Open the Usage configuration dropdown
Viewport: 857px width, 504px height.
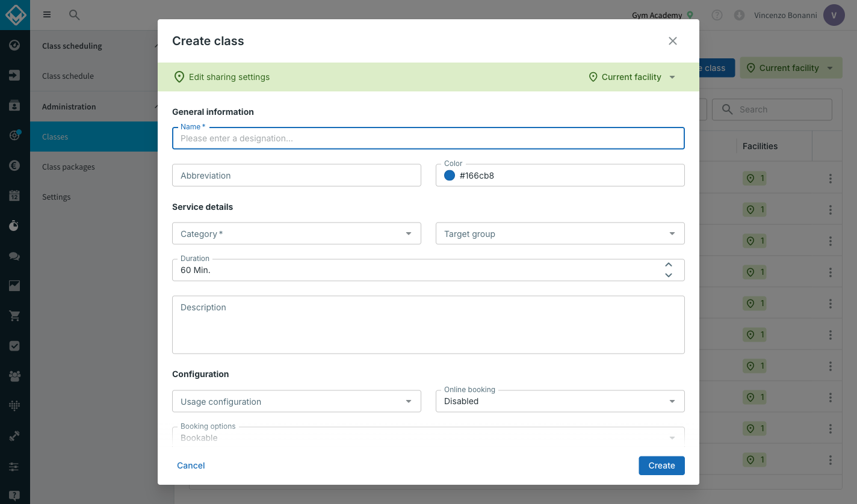297,402
